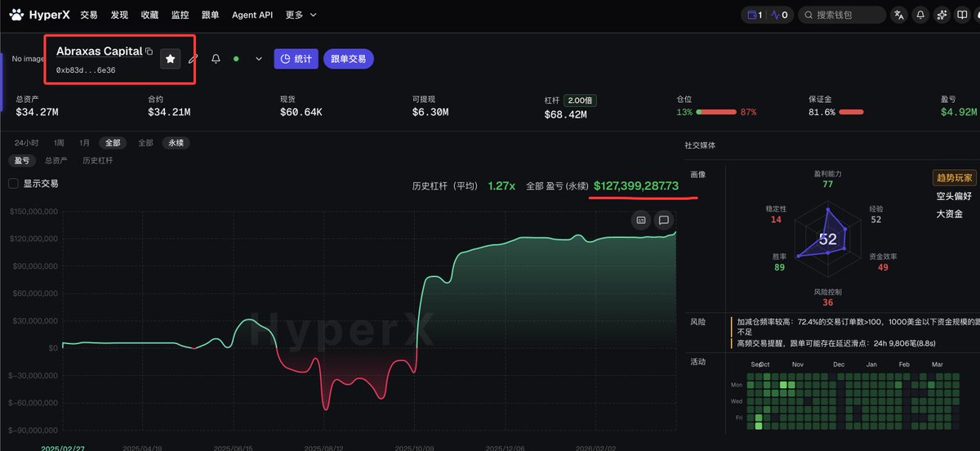
Task: Open the 监控 monitor menu
Action: coord(180,15)
